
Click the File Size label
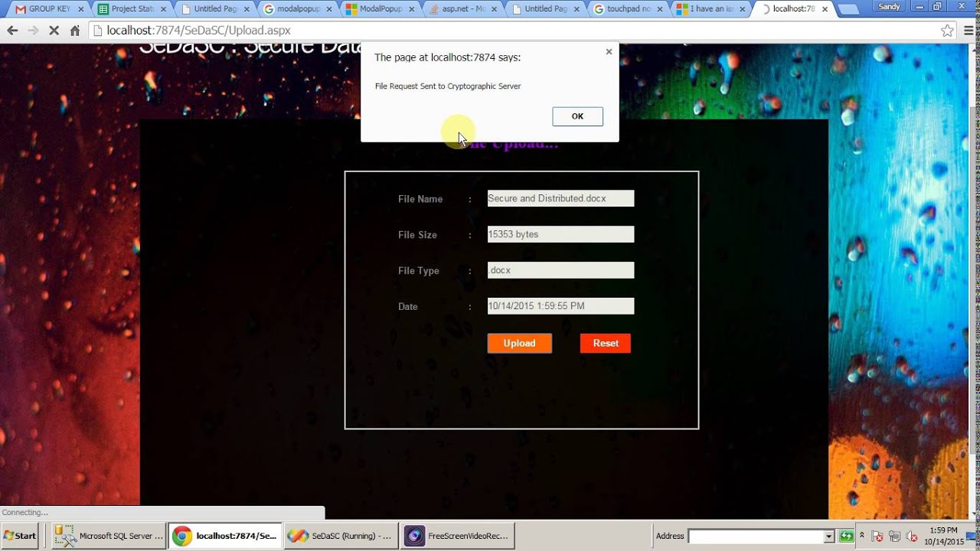pos(417,235)
